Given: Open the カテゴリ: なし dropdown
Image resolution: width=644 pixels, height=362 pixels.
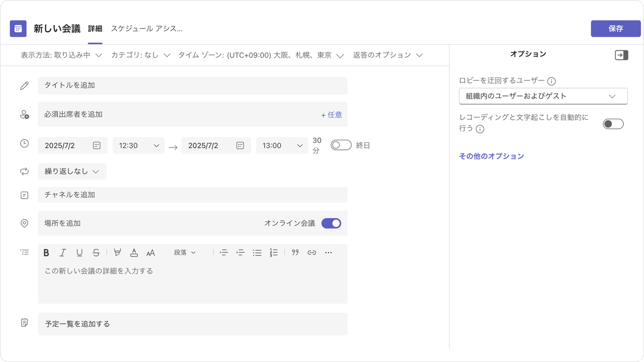Looking at the screenshot, I should (141, 55).
